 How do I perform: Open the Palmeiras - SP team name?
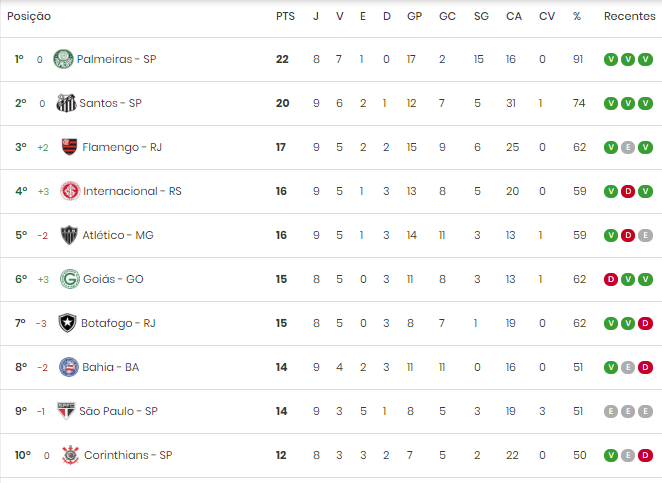[117, 59]
